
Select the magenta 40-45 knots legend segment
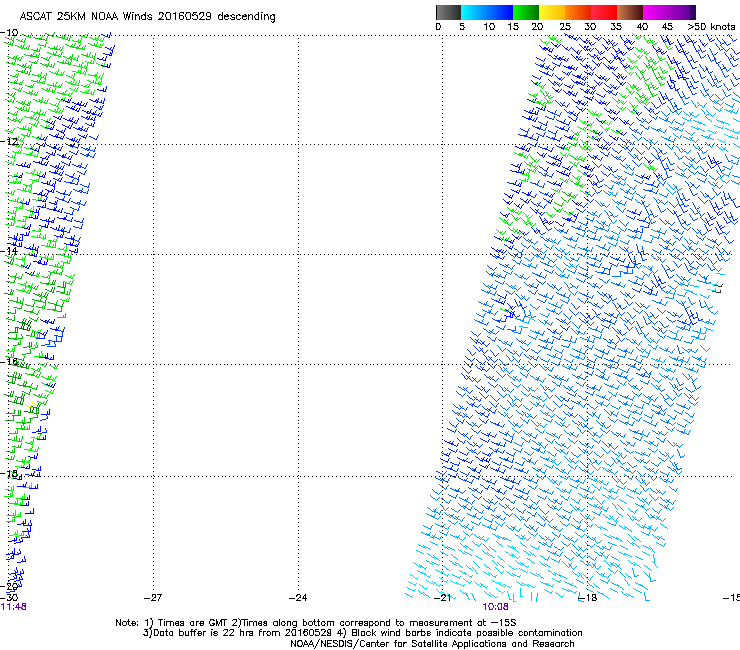tap(656, 12)
